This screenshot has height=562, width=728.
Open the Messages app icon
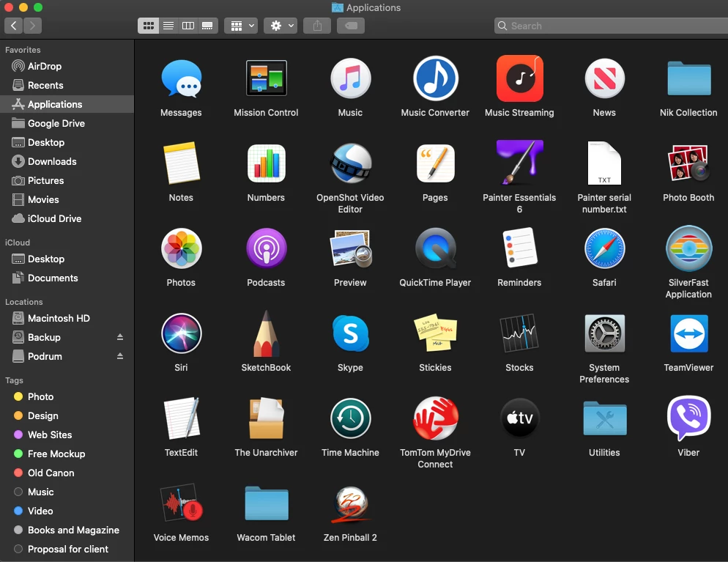point(181,79)
